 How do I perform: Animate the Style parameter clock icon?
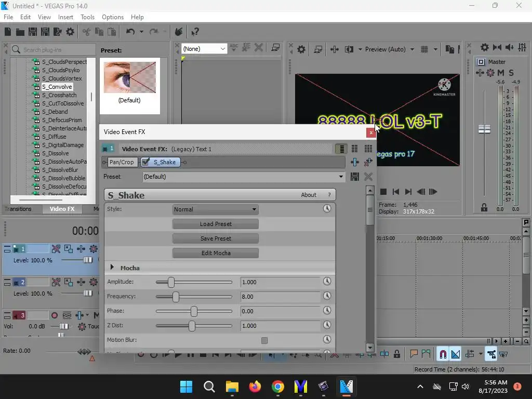tap(327, 208)
